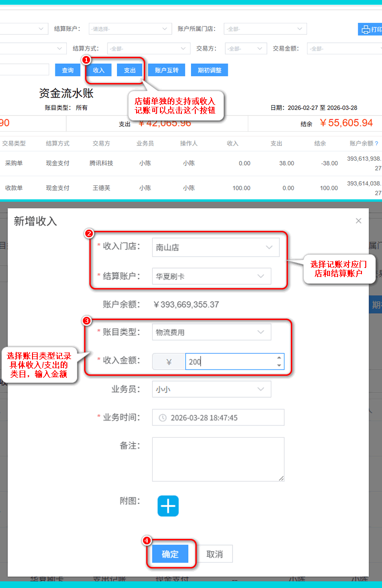Decrease 收入金额 with the down stepper arrow
This screenshot has width=382, height=588.
pos(279,365)
